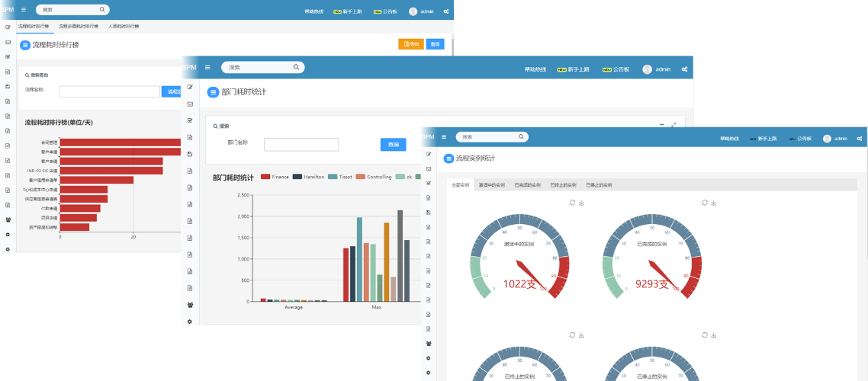Screen dimensions: 868x381
Task: Click checkbox sidebar icon in 流程耗时排行榜 window
Action: 8,56
